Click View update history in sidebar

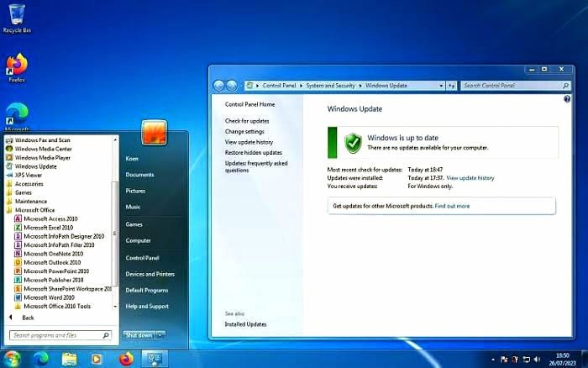(249, 142)
